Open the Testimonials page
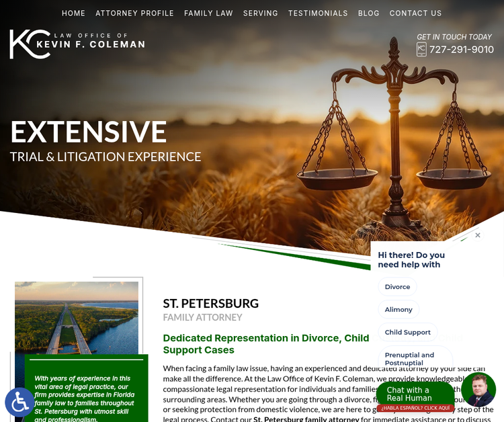Screen dimensions: 504x422 [x=318, y=13]
